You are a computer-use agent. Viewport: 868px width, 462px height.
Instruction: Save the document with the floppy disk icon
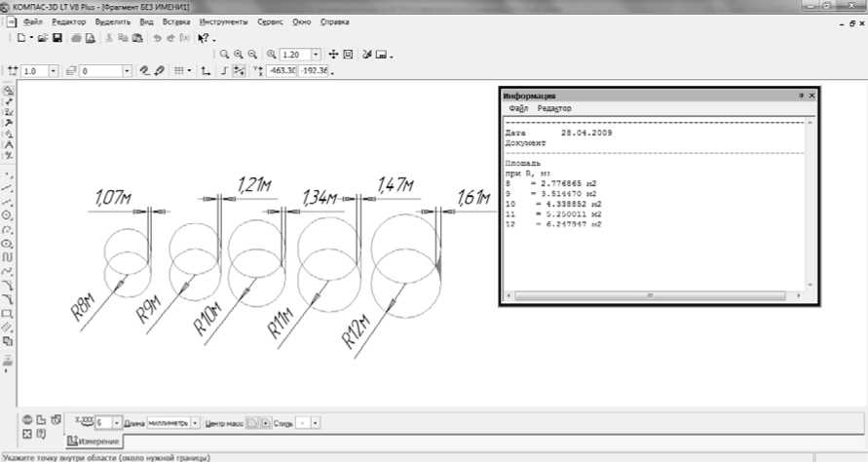pyautogui.click(x=57, y=38)
